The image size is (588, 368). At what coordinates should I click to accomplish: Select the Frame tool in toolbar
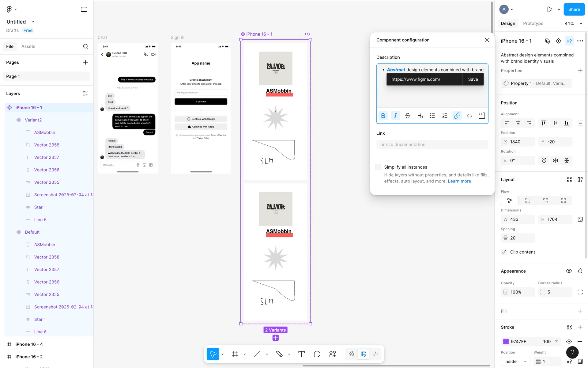point(235,354)
